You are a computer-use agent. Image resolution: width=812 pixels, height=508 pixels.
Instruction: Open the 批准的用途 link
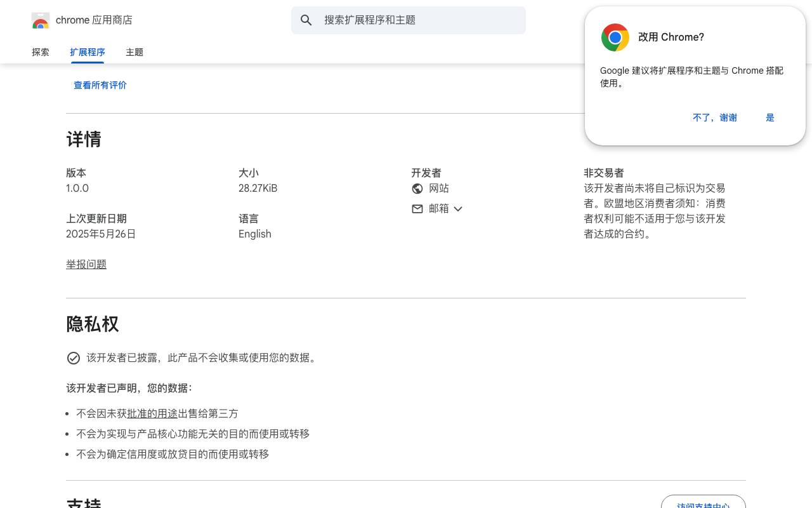click(x=152, y=413)
